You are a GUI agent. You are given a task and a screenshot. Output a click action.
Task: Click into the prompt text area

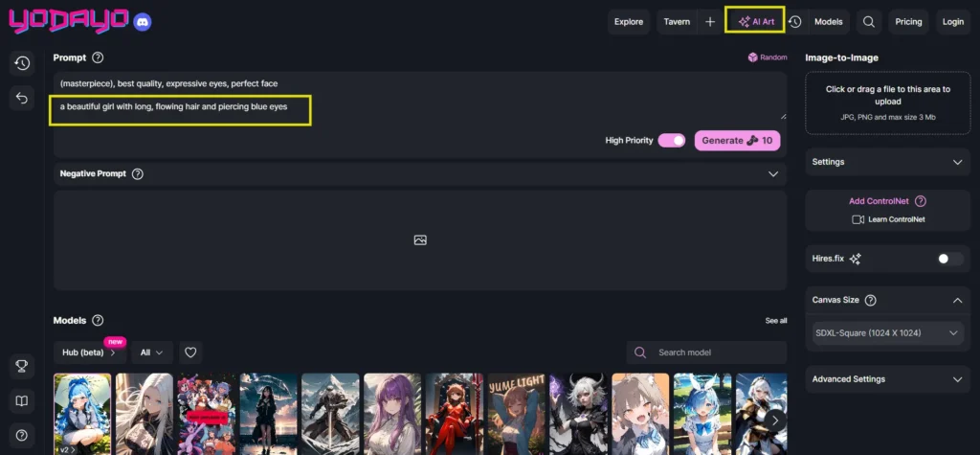coord(420,95)
